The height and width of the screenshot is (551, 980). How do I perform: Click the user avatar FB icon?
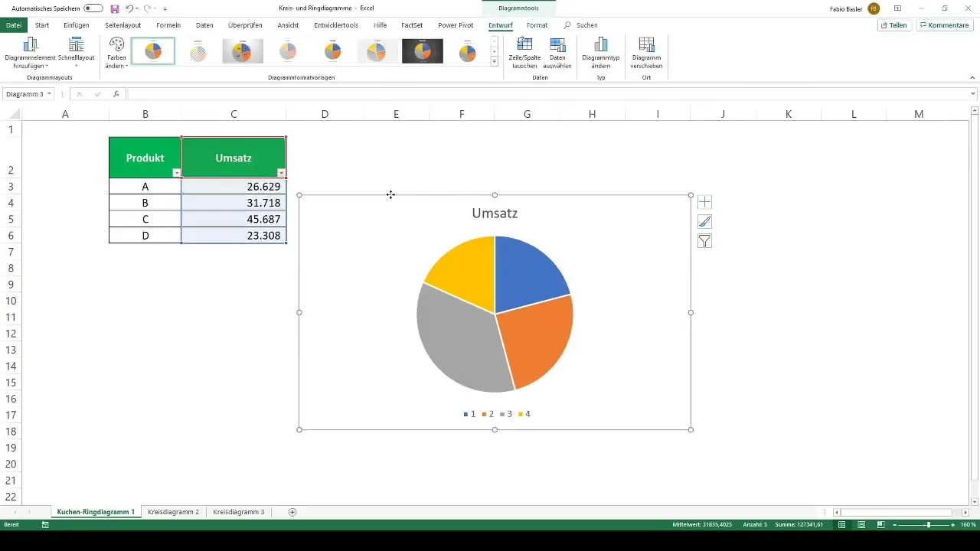(874, 8)
